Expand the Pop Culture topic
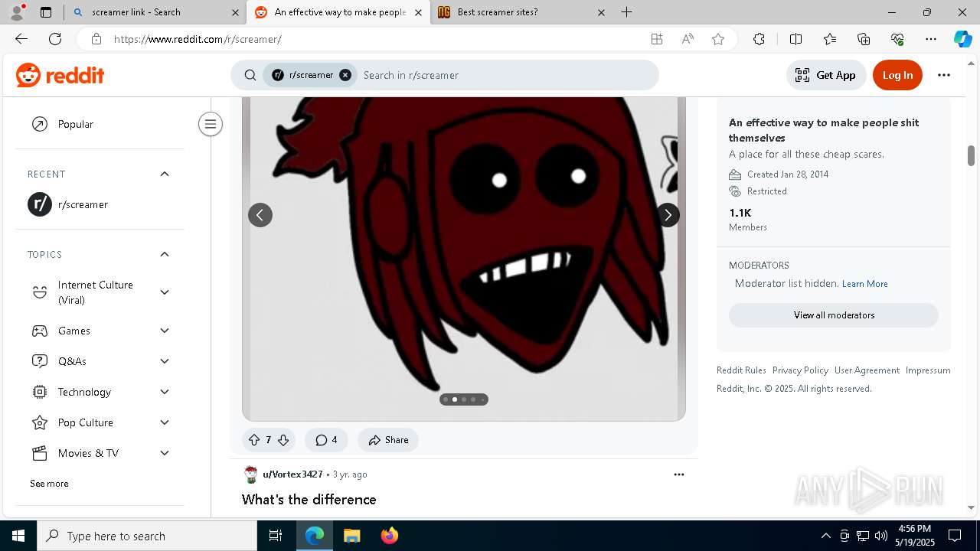This screenshot has height=551, width=980. 165,422
